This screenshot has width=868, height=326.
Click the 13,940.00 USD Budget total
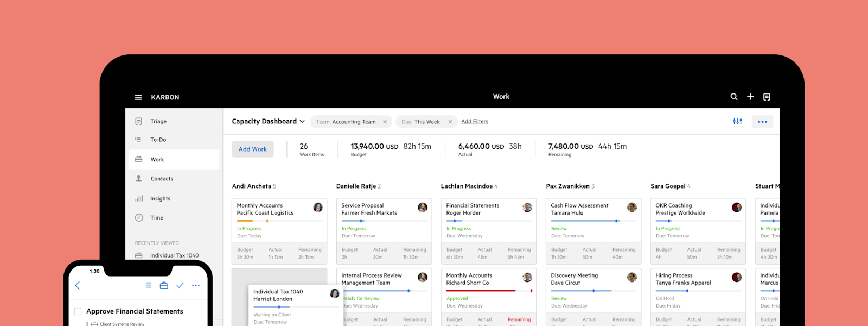374,146
